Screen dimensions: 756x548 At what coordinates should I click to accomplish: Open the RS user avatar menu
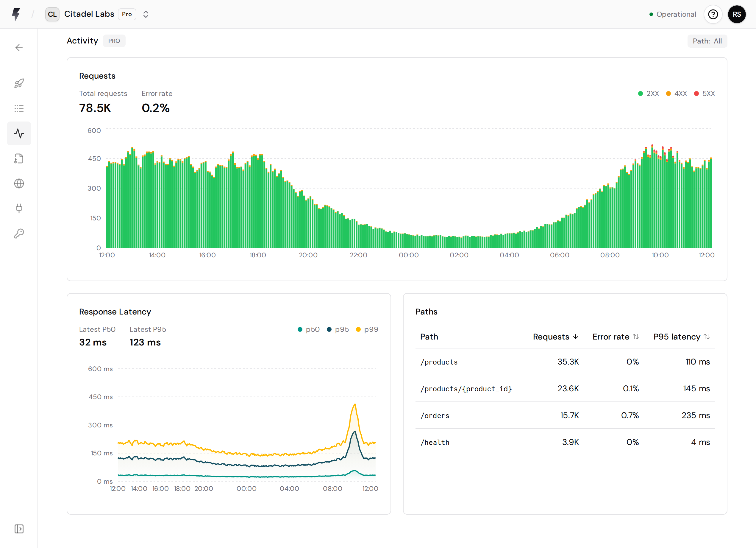(737, 14)
